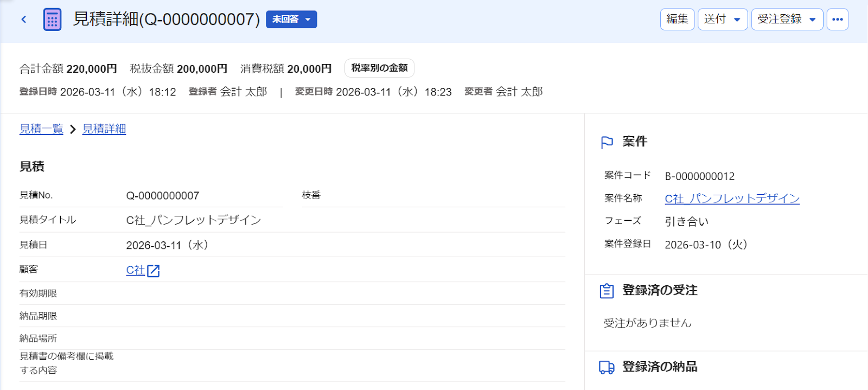The image size is (868, 390).
Task: Select estimate number Q-0000000007 value
Action: (163, 196)
